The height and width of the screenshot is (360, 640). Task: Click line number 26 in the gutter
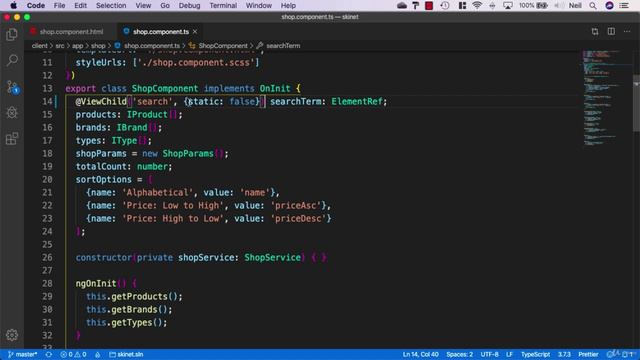pos(47,258)
